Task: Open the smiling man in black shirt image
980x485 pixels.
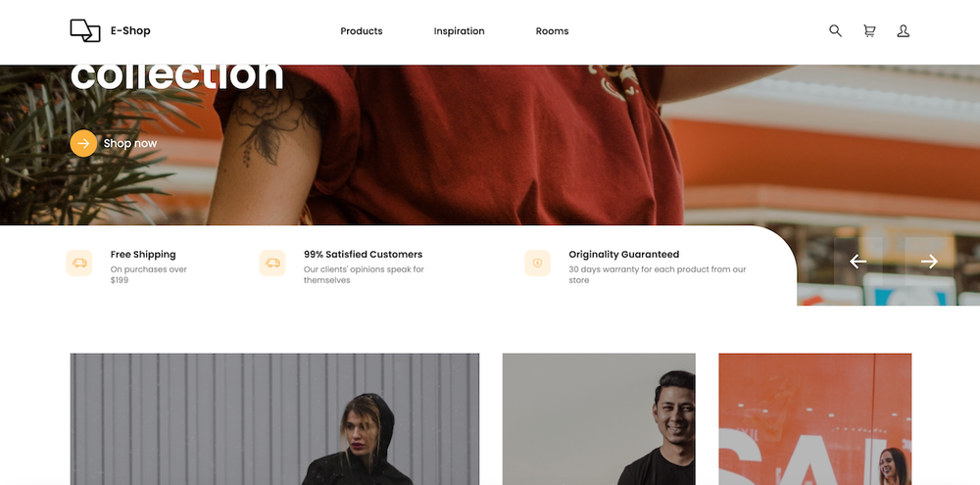Action: pyautogui.click(x=599, y=418)
